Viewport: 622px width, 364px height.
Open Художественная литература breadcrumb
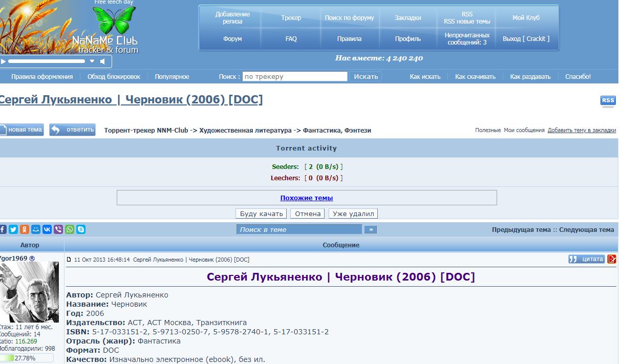coord(246,131)
